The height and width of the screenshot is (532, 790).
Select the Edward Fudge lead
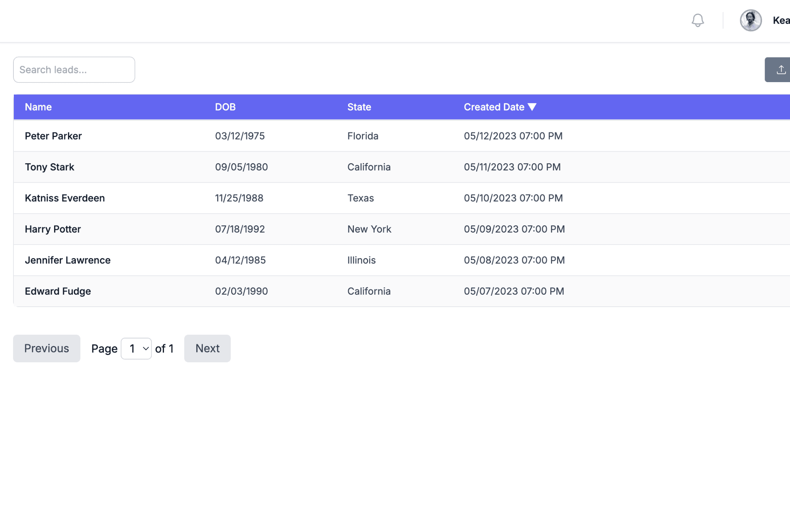click(58, 291)
